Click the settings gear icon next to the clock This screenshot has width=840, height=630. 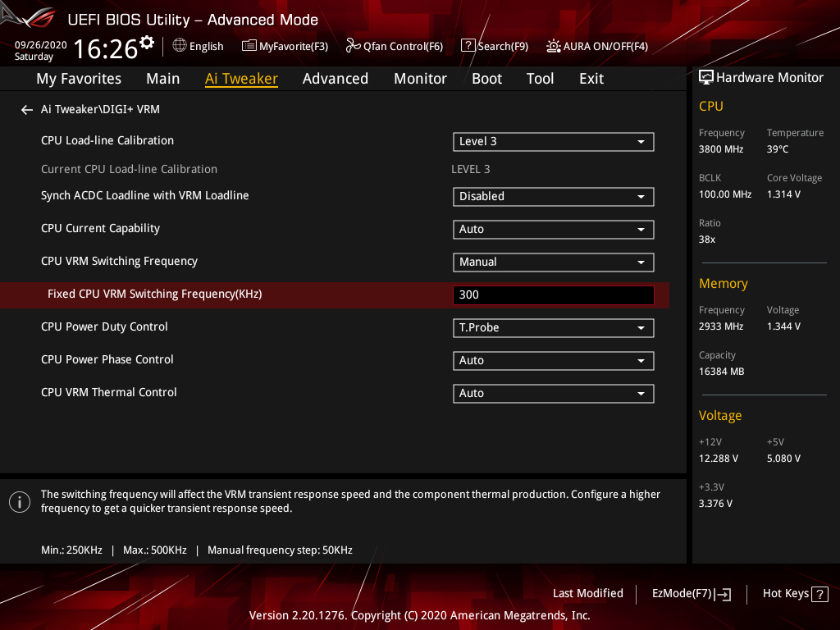(x=147, y=43)
